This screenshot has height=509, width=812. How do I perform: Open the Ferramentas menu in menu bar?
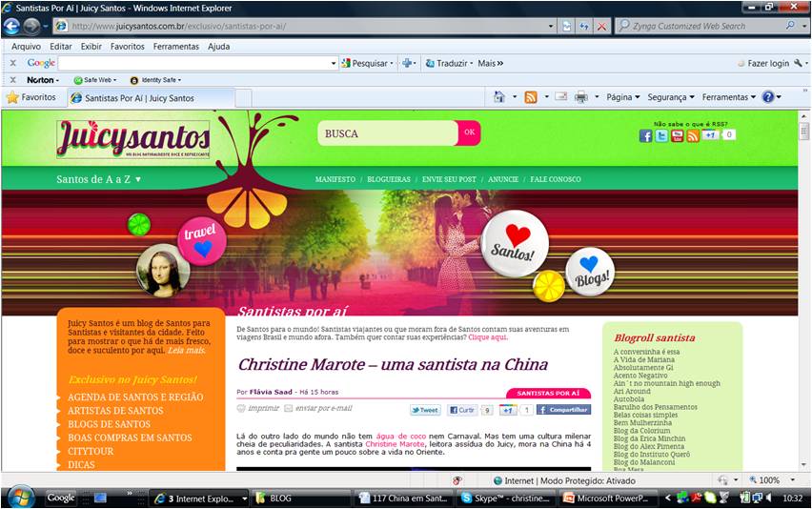175,46
